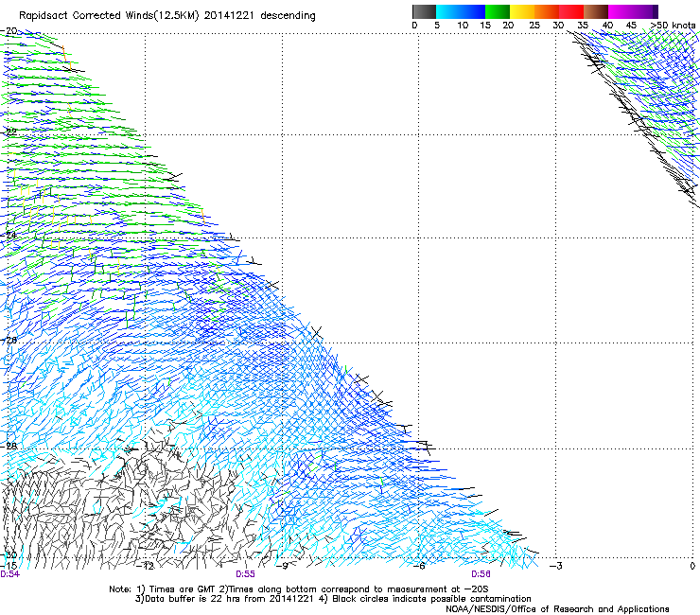Click the green 15-20 knots legend segment
700x615 pixels.
click(498, 11)
